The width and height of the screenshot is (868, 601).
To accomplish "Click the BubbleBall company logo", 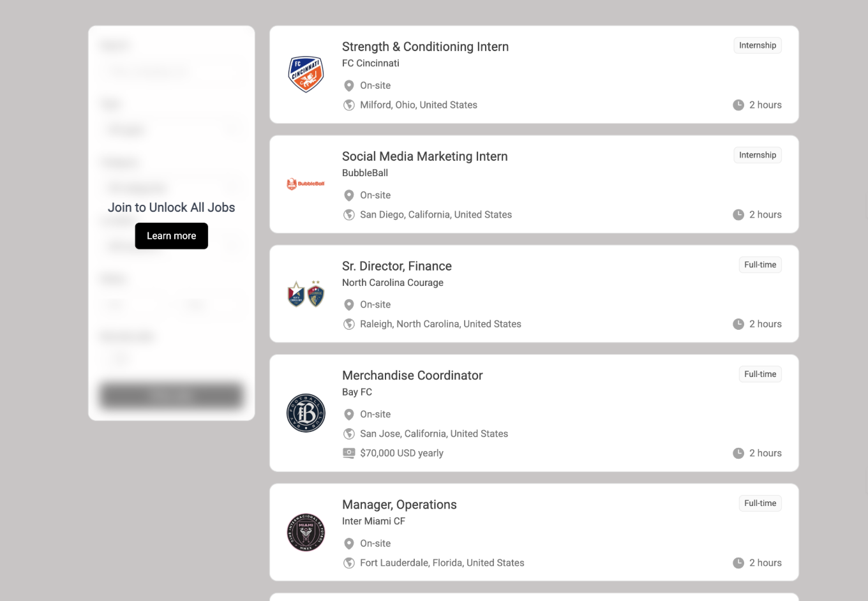I will (x=306, y=184).
